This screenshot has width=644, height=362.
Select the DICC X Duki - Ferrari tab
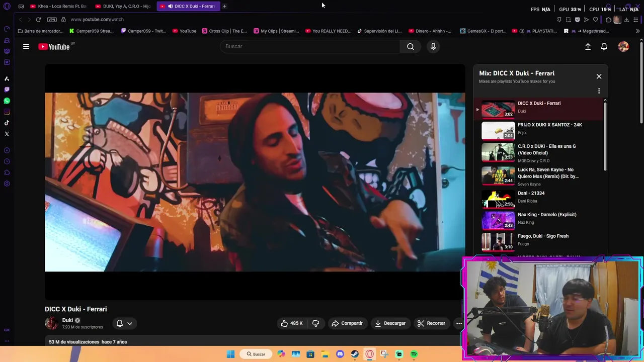click(x=189, y=6)
